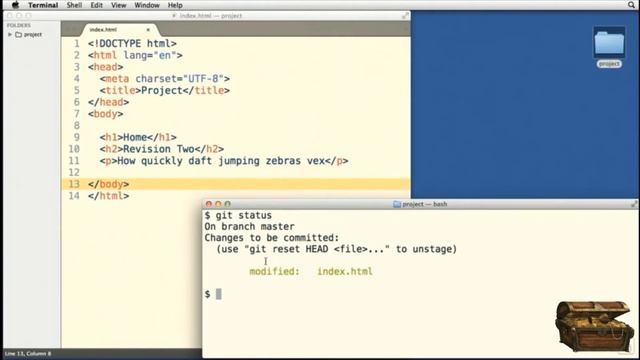Click the opening head tag line
640x360 pixels.
105,67
